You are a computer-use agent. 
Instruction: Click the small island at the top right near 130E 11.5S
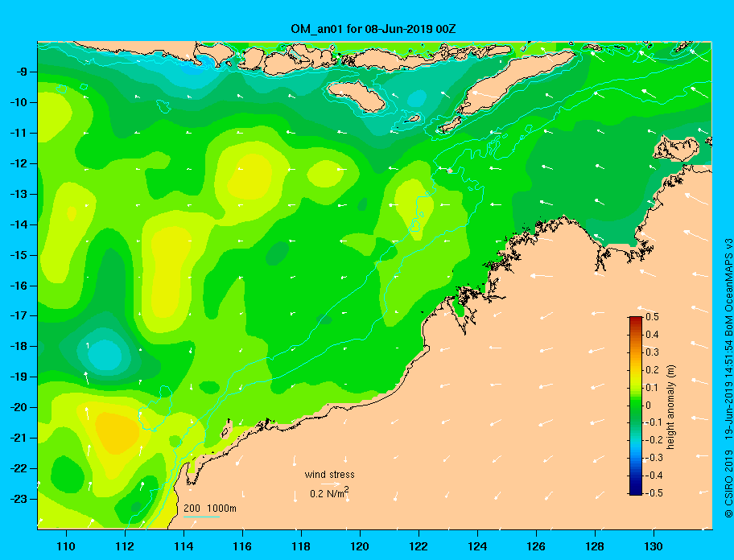[x=676, y=148]
